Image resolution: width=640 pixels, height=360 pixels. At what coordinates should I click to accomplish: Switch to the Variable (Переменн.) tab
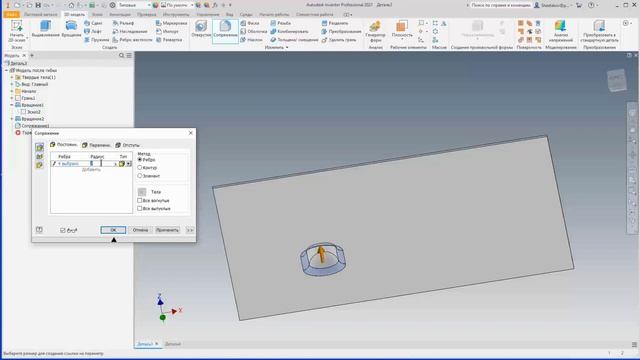pos(96,145)
